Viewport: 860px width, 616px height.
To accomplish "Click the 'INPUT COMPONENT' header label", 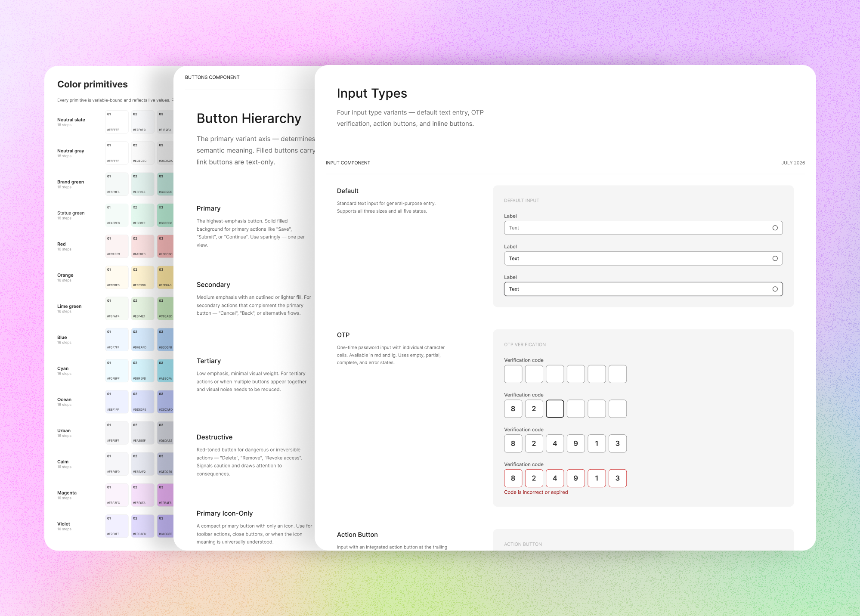I will (348, 163).
